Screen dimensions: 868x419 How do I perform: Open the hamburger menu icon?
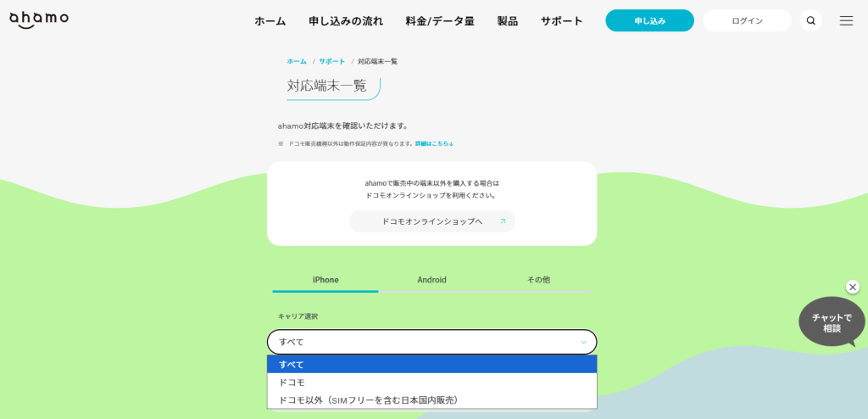coord(847,21)
